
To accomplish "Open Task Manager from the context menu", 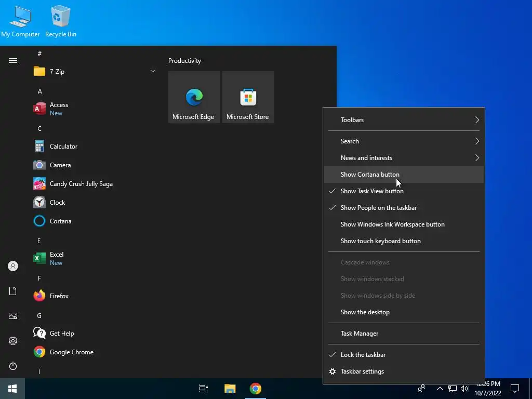I will click(404, 334).
